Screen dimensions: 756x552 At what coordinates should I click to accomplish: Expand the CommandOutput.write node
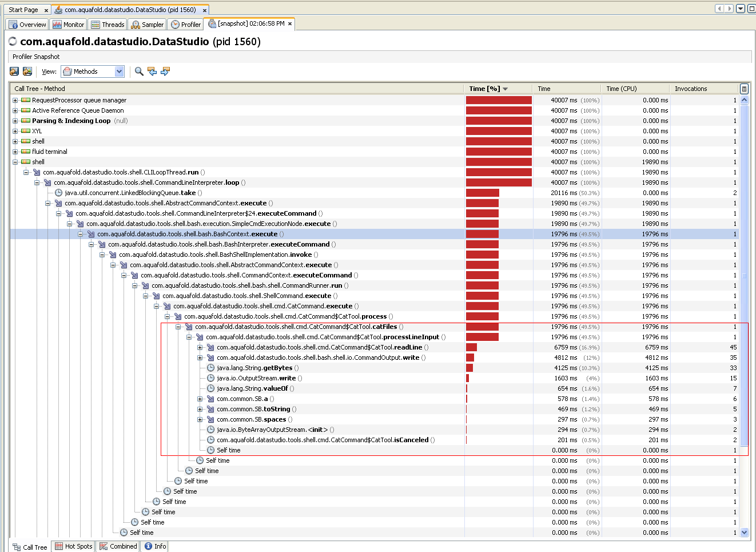(200, 358)
